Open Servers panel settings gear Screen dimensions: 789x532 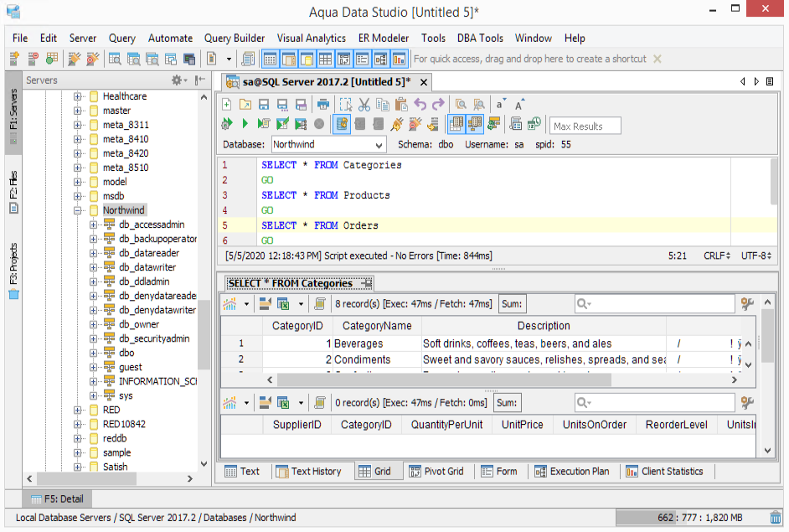[x=178, y=80]
